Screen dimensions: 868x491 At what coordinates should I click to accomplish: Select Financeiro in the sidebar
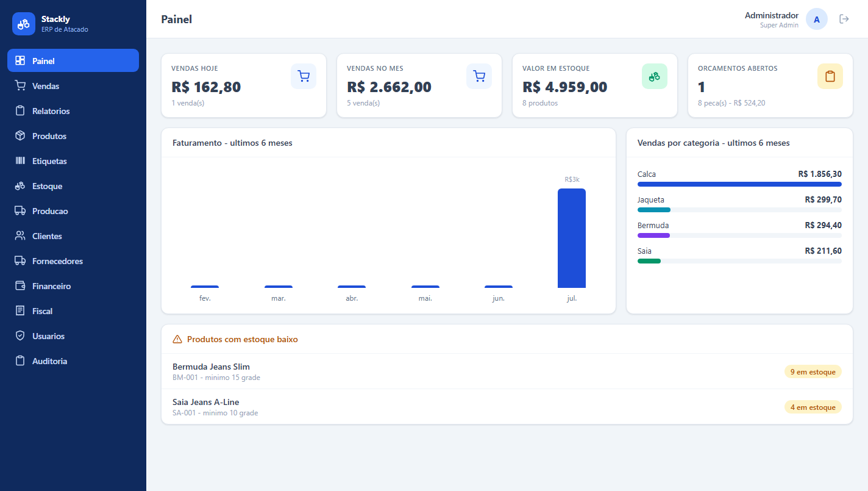pyautogui.click(x=73, y=285)
